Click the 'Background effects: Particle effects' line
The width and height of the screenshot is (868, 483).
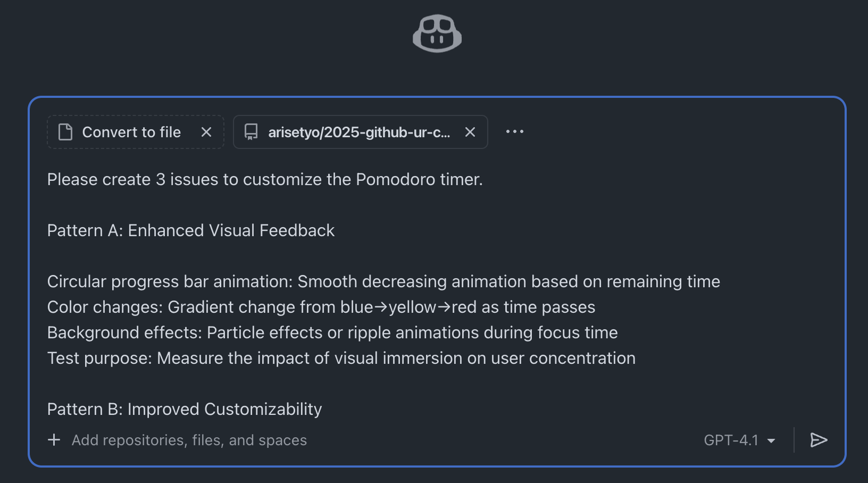click(x=332, y=333)
